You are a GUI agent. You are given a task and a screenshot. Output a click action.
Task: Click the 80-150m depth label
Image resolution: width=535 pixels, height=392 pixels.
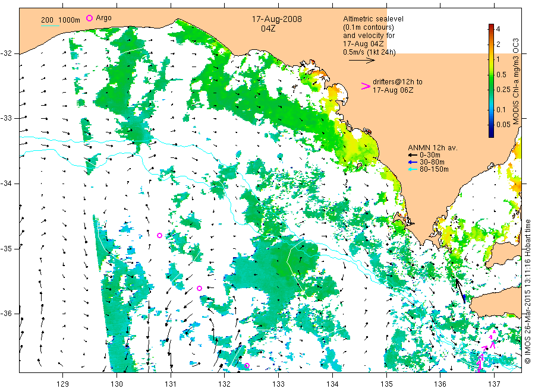click(x=434, y=169)
